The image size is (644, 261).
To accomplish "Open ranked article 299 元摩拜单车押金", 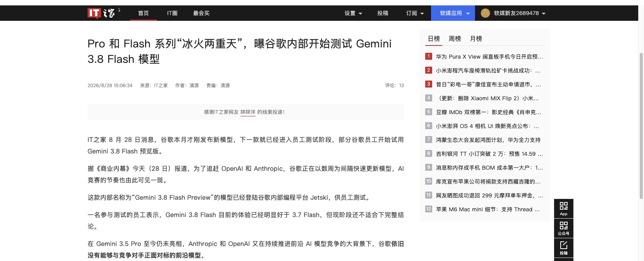I will click(x=490, y=195).
